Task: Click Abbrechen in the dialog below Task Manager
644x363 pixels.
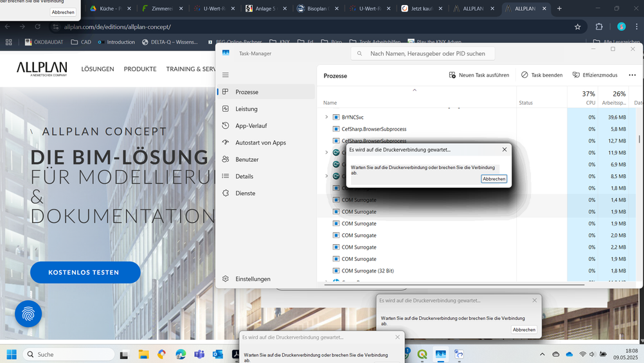Action: (x=524, y=330)
